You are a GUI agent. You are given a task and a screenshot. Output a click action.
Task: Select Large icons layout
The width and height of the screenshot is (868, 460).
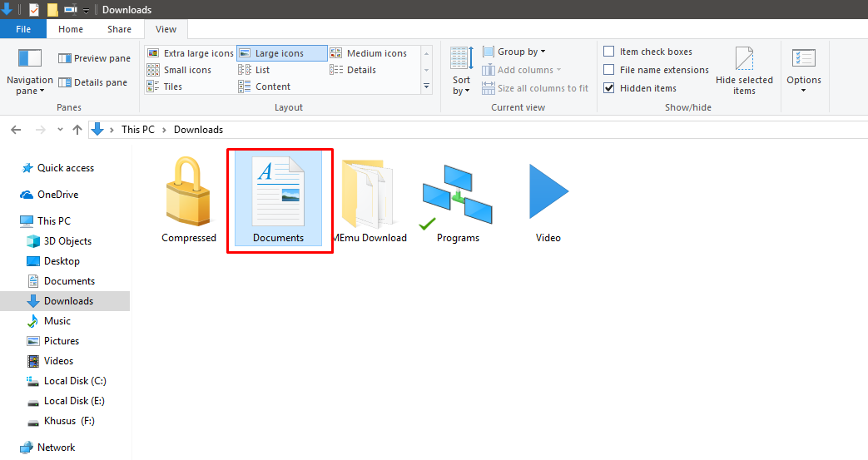click(x=282, y=53)
